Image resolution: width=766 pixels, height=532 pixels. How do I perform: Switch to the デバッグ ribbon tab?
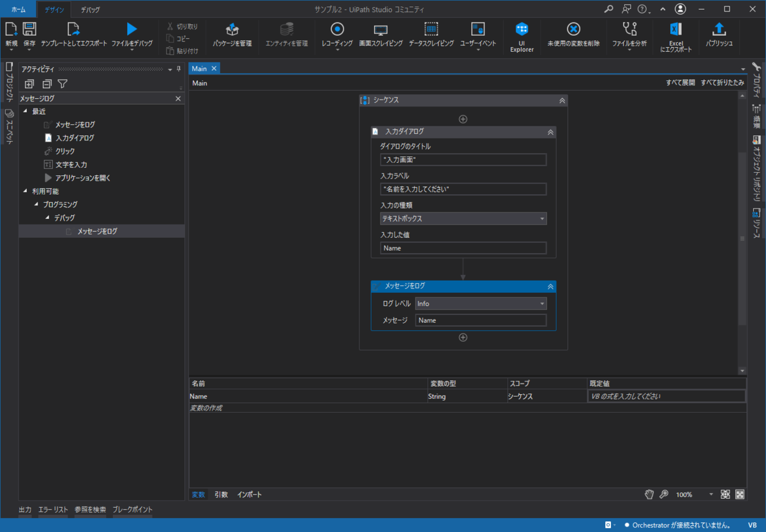[x=90, y=10]
